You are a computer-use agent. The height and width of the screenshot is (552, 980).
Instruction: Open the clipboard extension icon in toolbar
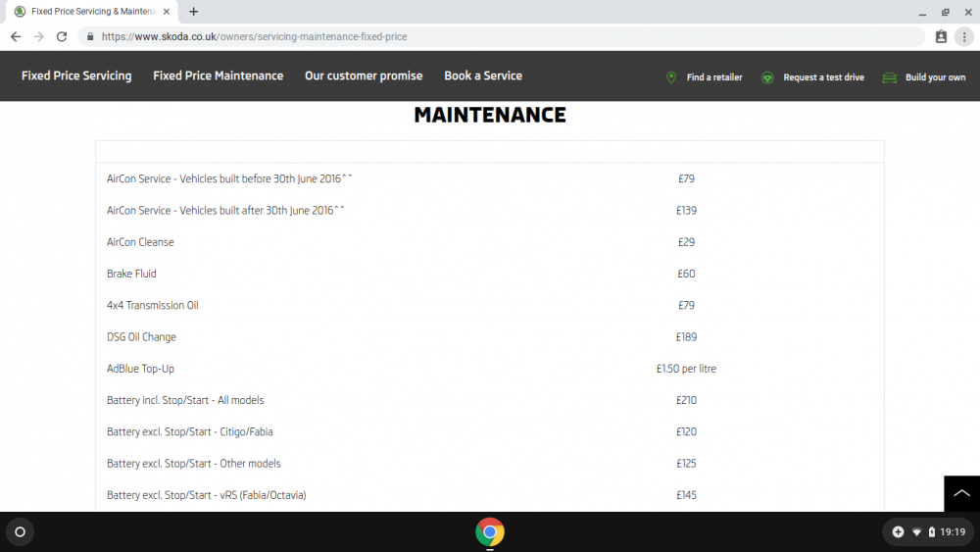point(941,37)
